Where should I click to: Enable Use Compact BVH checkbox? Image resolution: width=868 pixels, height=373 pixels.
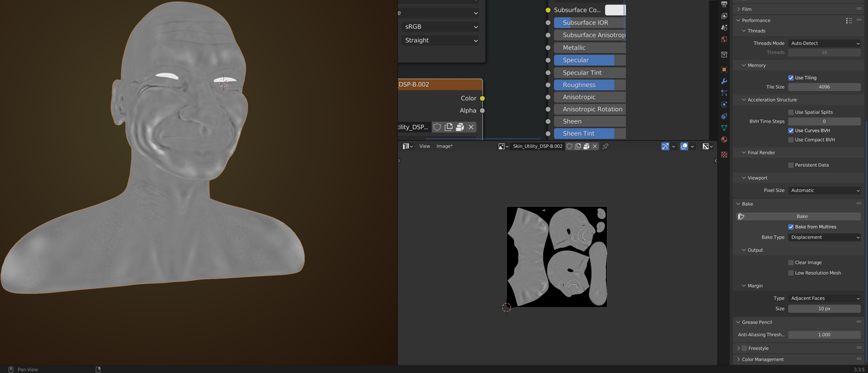791,140
